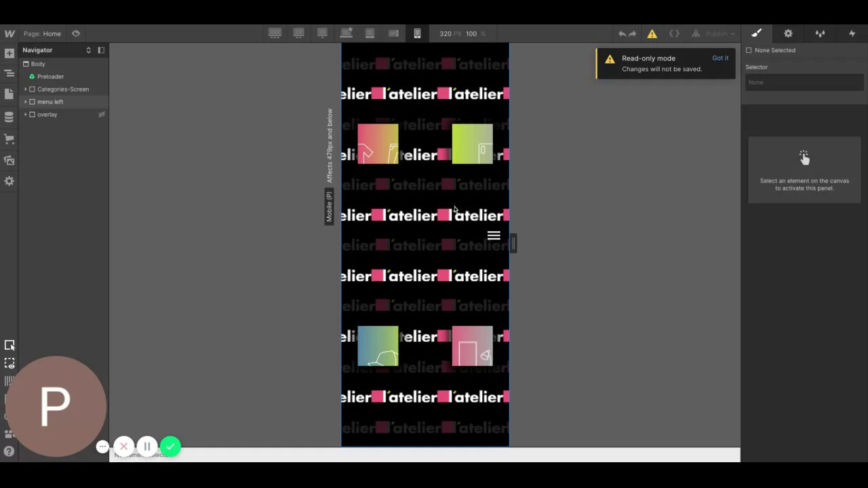Open the Assets panel
Image resolution: width=868 pixels, height=488 pixels.
click(x=9, y=161)
